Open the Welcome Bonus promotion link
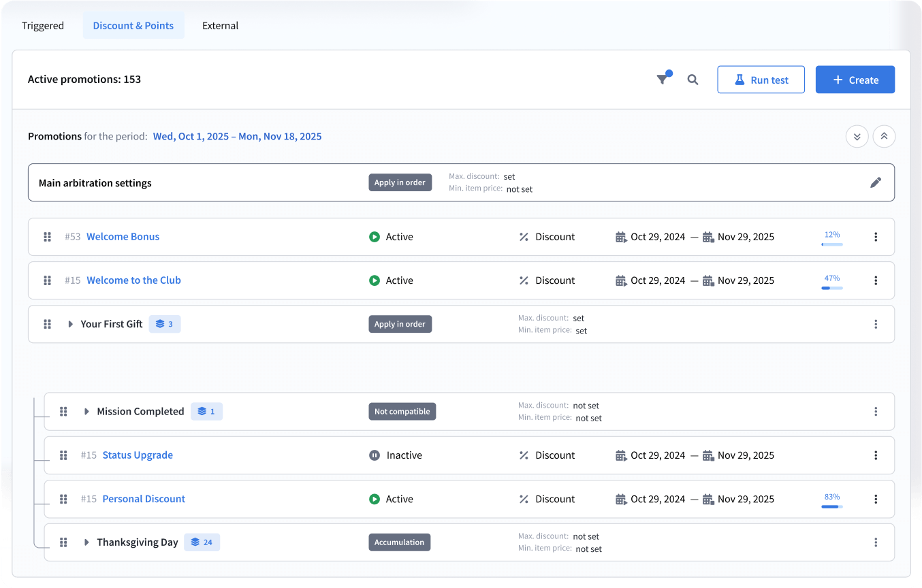Viewport: 922px width, 588px height. [123, 237]
